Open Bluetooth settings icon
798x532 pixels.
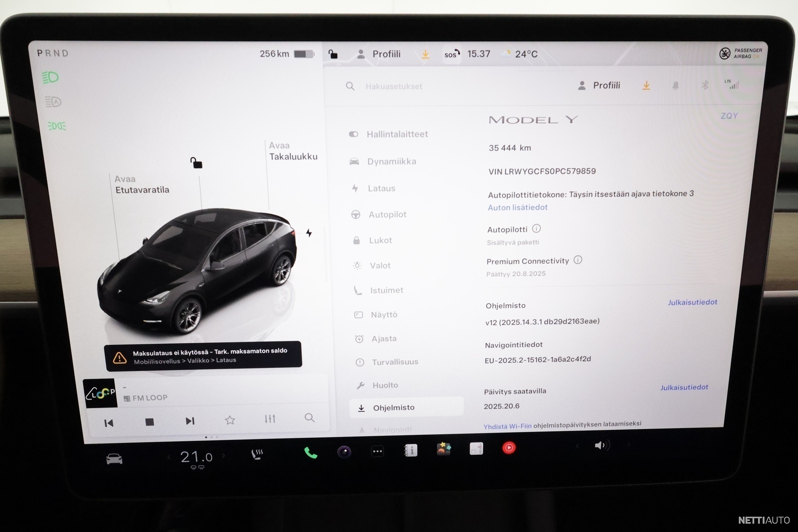point(705,85)
